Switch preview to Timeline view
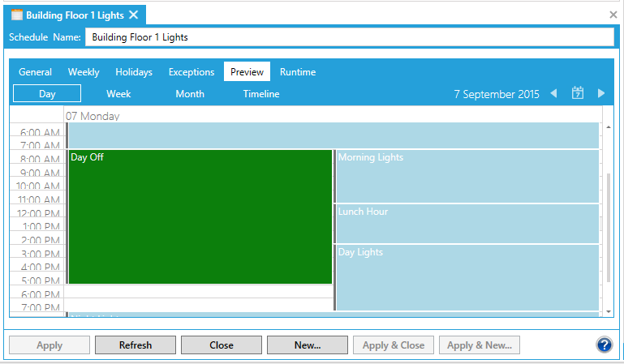624x364 pixels. (x=261, y=94)
